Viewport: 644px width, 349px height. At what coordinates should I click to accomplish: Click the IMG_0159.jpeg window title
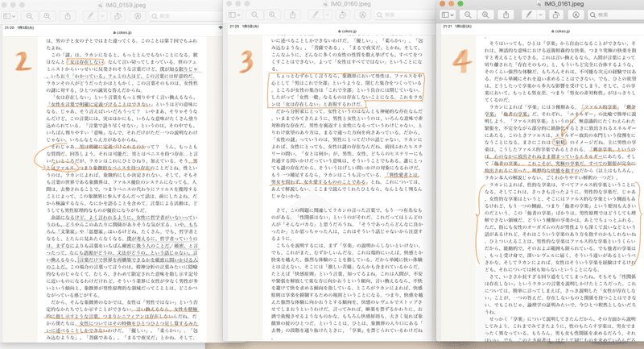[126, 5]
